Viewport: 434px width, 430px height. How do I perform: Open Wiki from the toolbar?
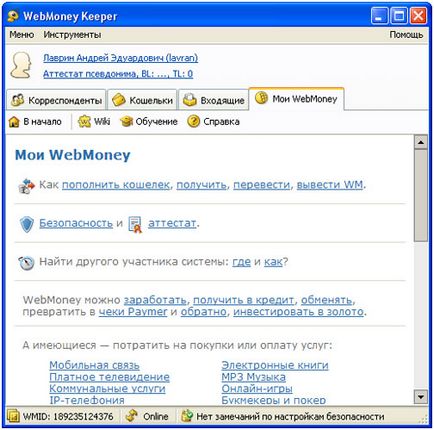tap(94, 122)
